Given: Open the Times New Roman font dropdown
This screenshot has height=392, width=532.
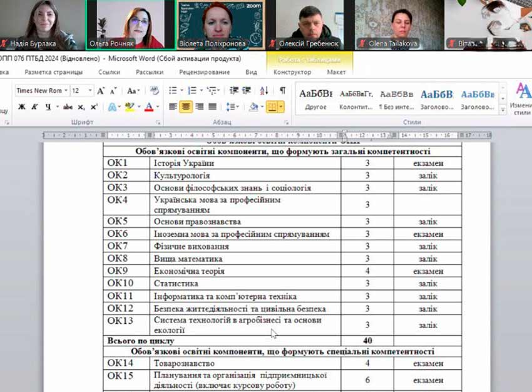Looking at the screenshot, I should pos(65,91).
